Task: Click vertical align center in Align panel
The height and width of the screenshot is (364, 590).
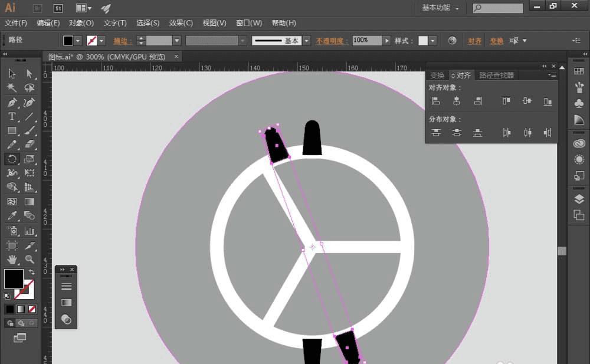Action: click(527, 101)
